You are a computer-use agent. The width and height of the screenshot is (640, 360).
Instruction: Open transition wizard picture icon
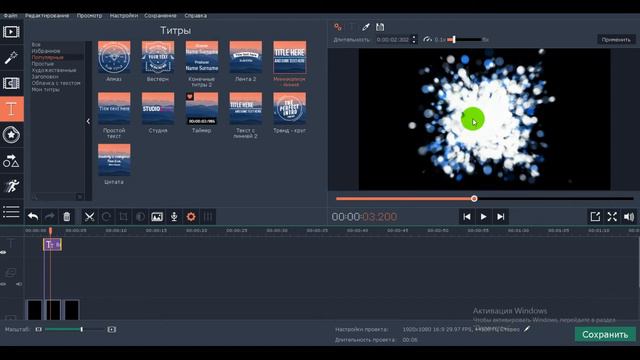coord(157,217)
